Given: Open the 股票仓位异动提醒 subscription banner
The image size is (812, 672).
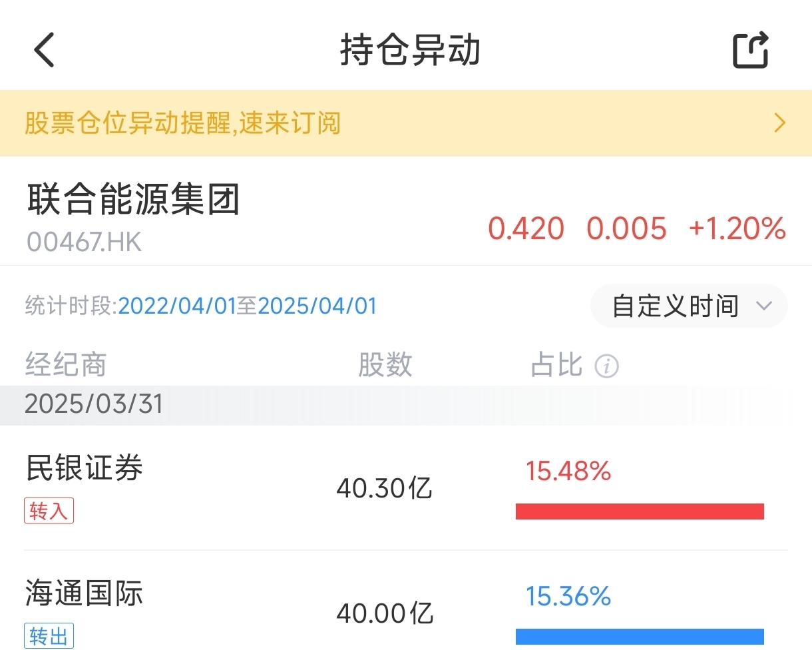Looking at the screenshot, I should click(406, 123).
